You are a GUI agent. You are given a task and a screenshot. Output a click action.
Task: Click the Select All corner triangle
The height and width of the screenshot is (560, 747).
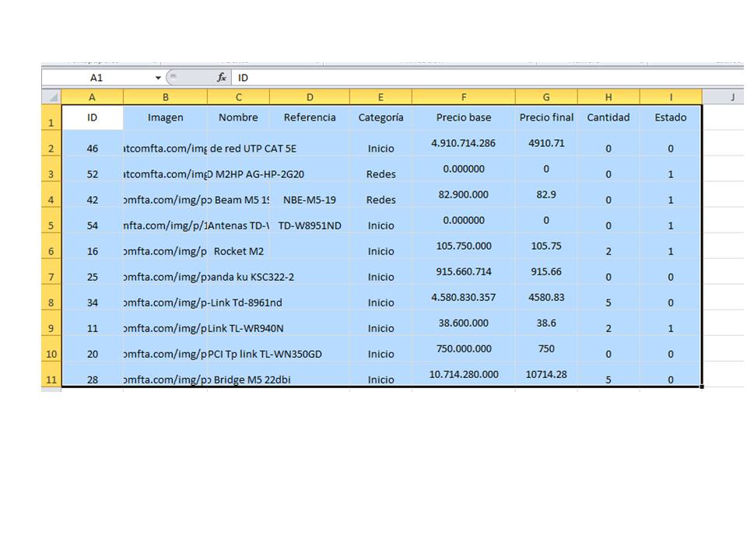[51, 96]
